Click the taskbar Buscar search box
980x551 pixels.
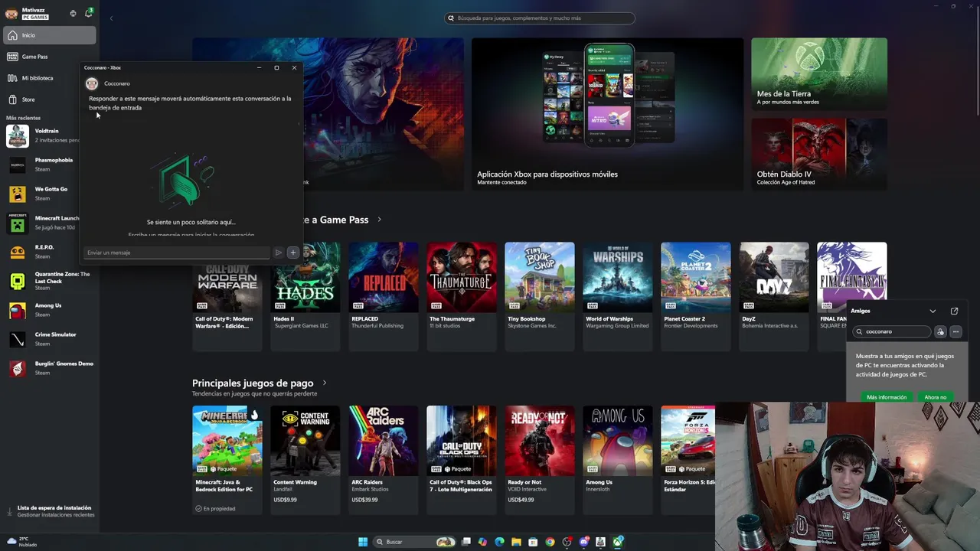point(414,542)
